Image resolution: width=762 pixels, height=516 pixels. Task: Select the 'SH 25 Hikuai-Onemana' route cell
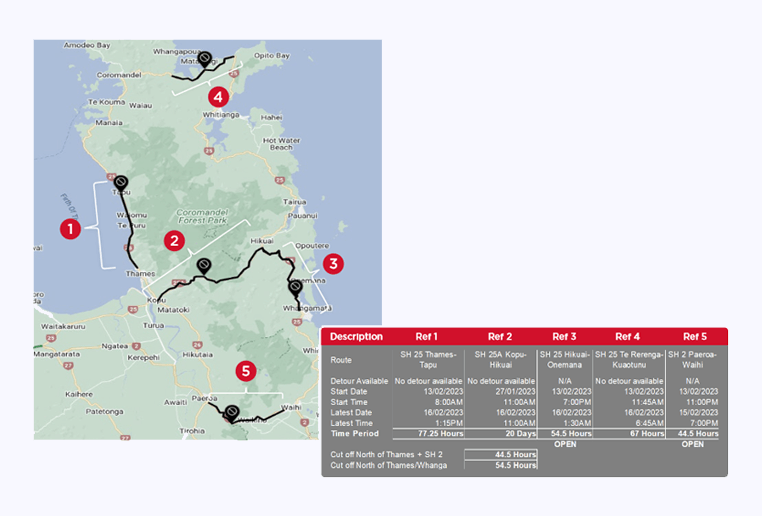coord(565,360)
